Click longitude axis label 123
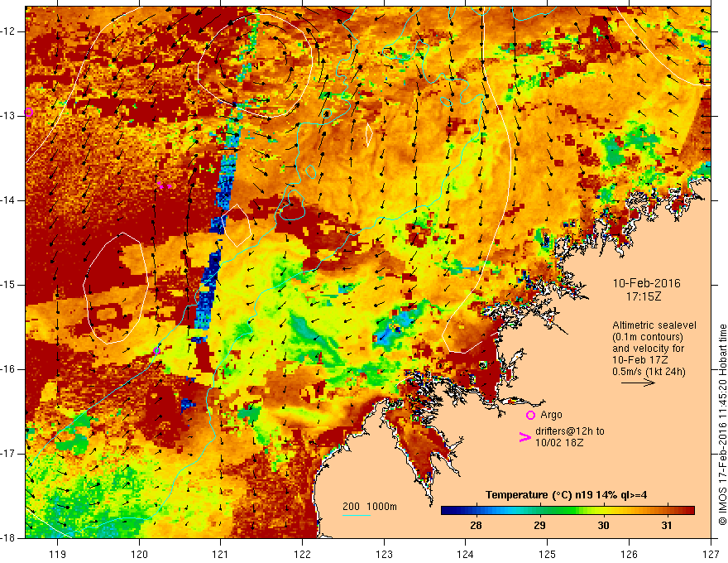 click(x=384, y=554)
